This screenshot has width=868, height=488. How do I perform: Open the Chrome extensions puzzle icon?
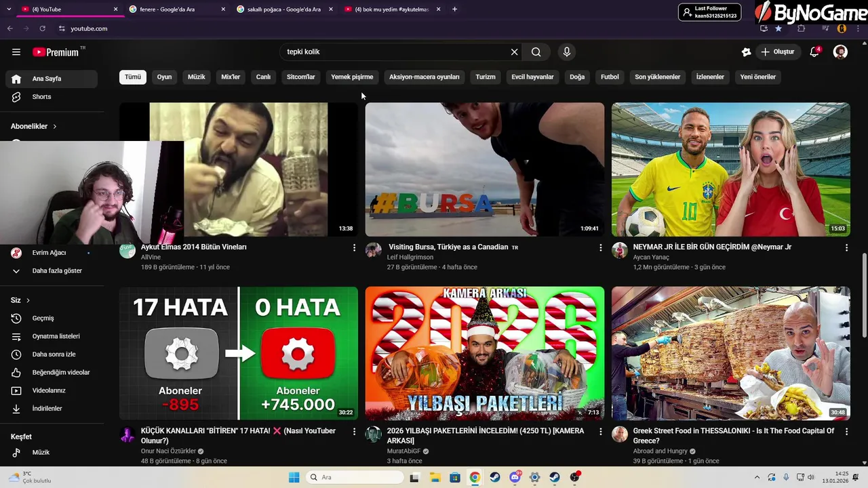801,28
